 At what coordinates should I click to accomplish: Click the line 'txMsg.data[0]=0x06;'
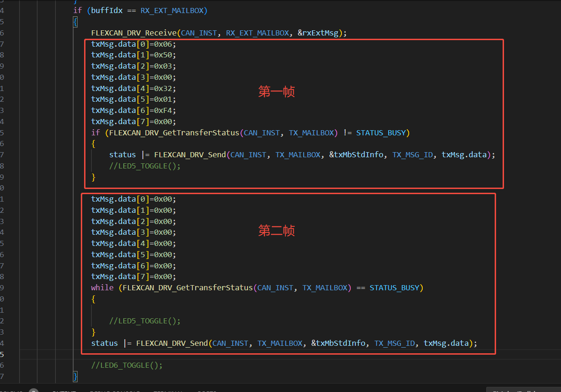pyautogui.click(x=134, y=44)
